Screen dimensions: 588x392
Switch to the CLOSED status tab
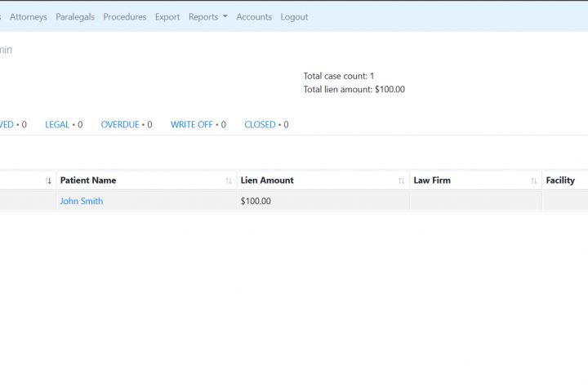266,124
